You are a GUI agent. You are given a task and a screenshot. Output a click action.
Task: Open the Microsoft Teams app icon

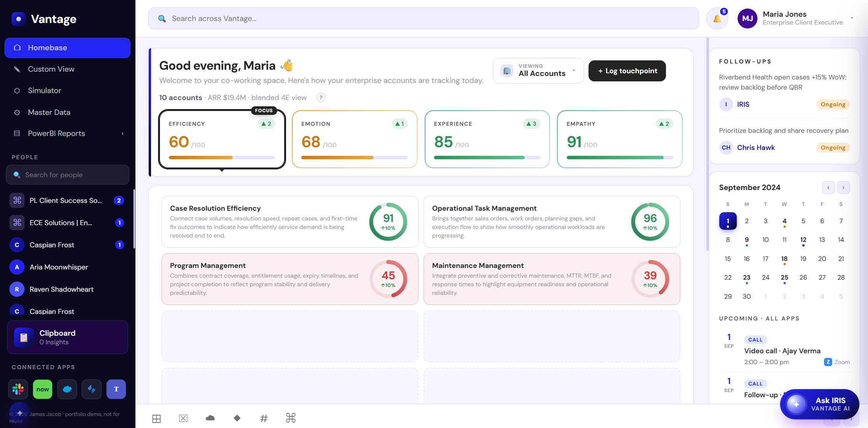[116, 389]
